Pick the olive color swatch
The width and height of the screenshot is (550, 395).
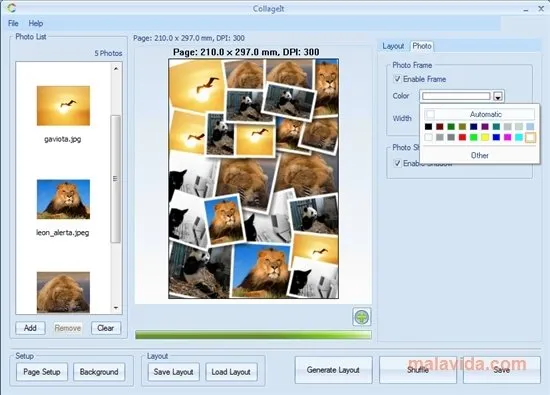point(462,127)
